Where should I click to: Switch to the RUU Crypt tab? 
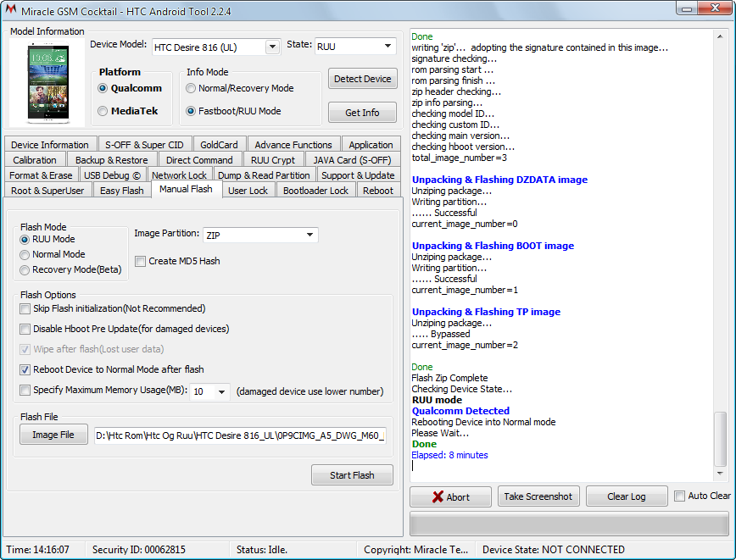tap(273, 160)
